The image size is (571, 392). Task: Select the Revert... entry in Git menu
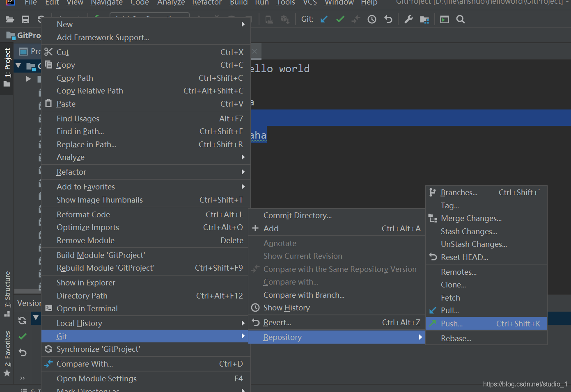click(x=337, y=322)
